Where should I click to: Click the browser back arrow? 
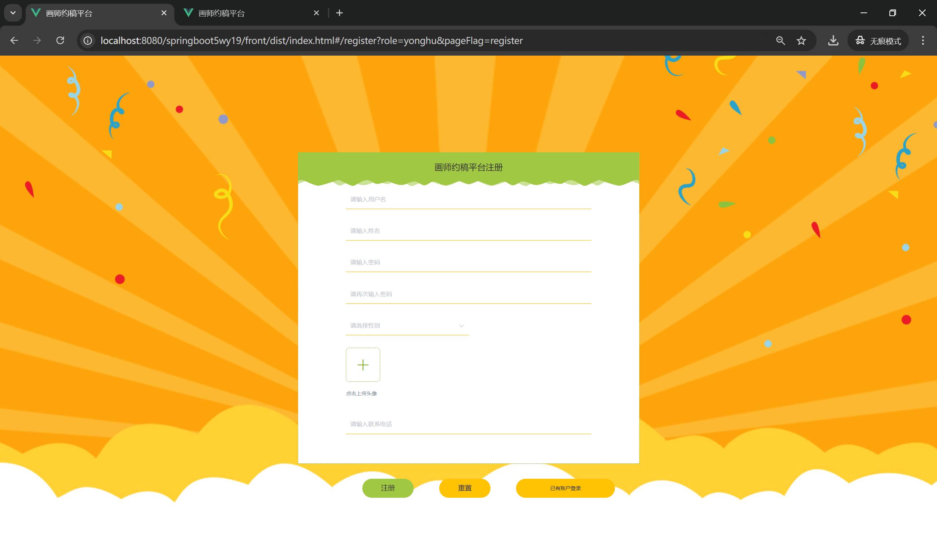(14, 40)
